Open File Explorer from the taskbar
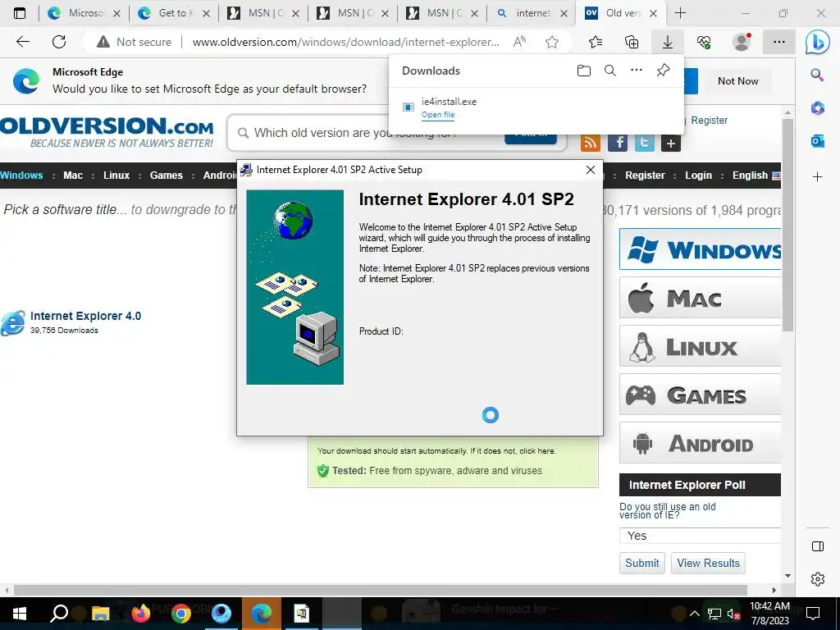This screenshot has height=630, width=840. tap(100, 614)
